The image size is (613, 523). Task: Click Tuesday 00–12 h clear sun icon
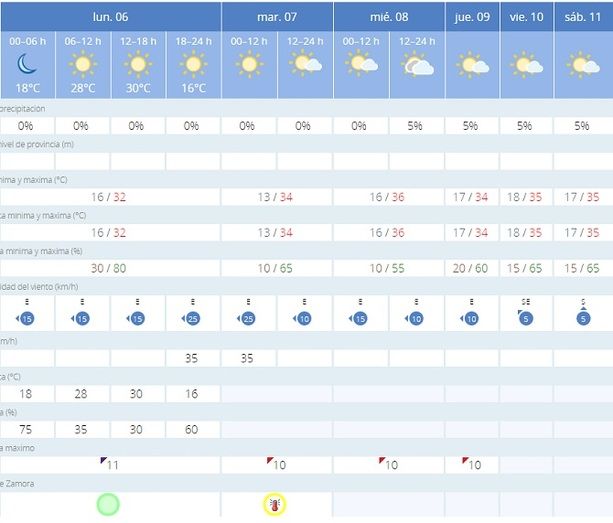point(248,65)
